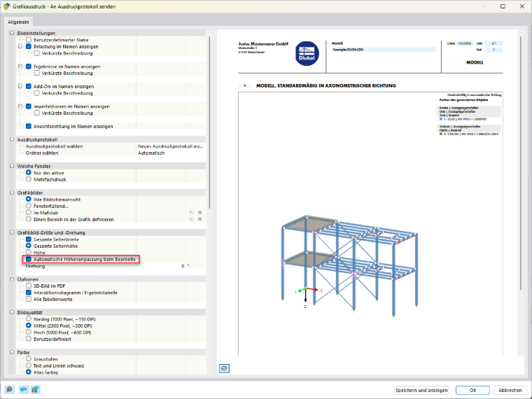Collapse the 'Bildqualität' section

[x=12, y=312]
